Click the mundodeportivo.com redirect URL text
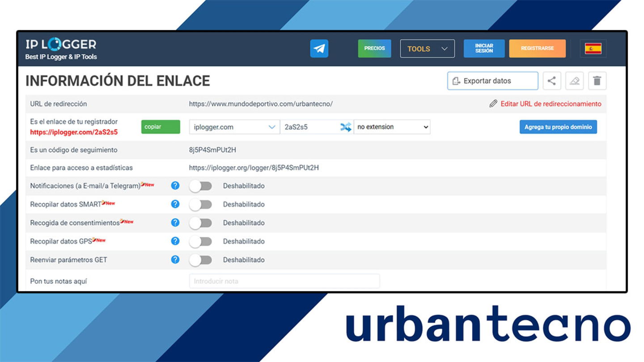644x362 pixels. pos(261,104)
